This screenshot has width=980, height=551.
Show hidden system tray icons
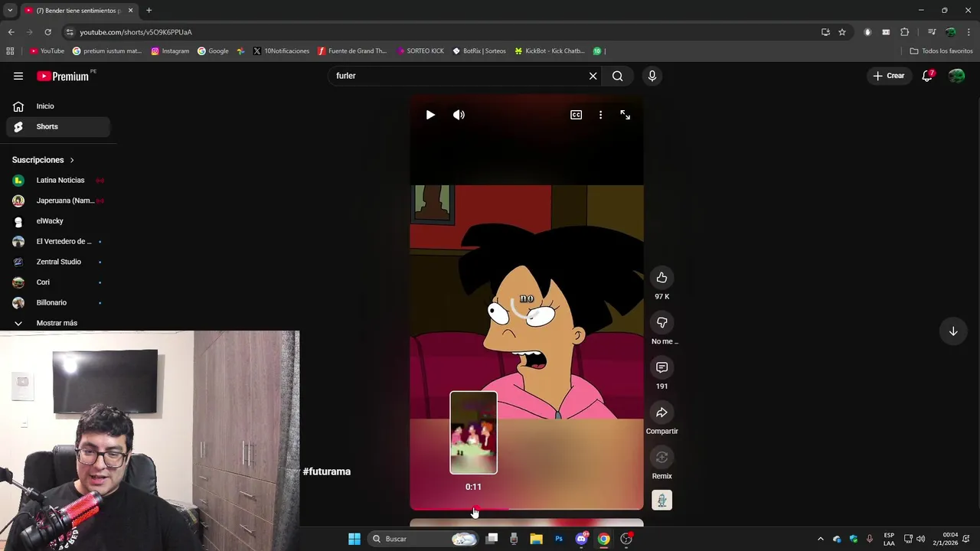(x=821, y=539)
